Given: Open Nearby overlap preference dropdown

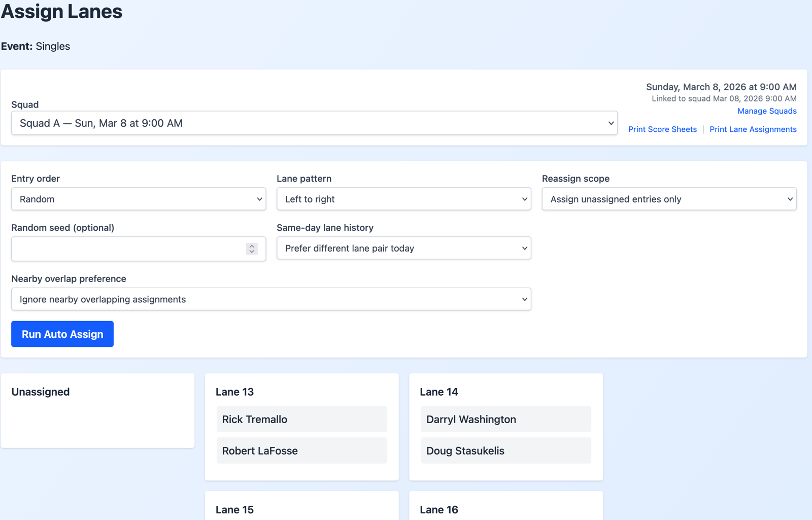Looking at the screenshot, I should (x=271, y=299).
